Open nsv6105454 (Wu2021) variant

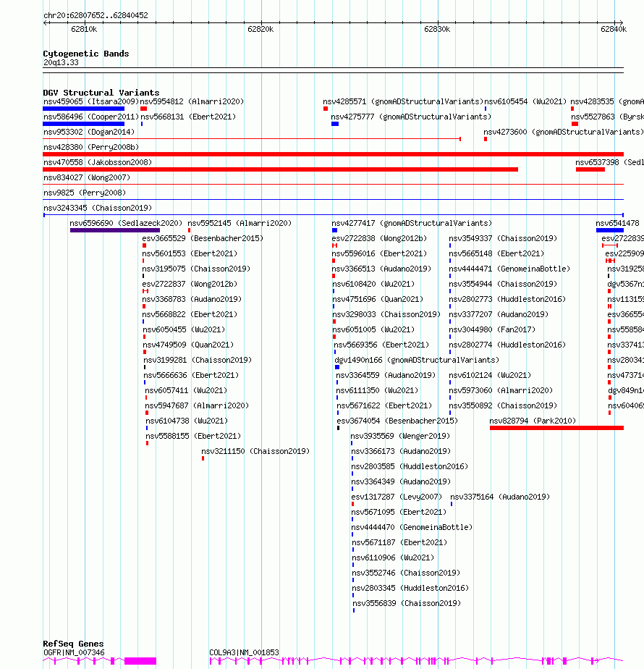click(525, 101)
